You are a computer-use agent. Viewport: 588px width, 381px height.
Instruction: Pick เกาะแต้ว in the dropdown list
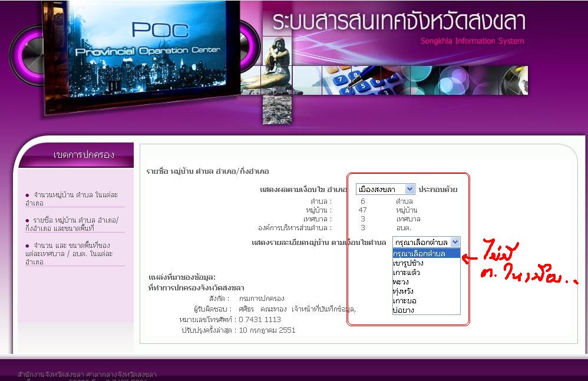(427, 273)
